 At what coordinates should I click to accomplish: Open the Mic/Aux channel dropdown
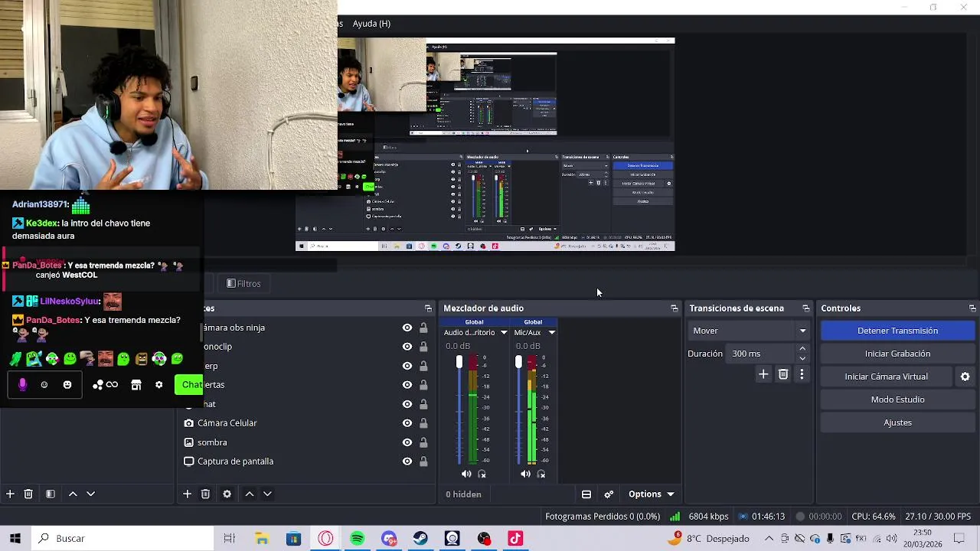click(551, 333)
